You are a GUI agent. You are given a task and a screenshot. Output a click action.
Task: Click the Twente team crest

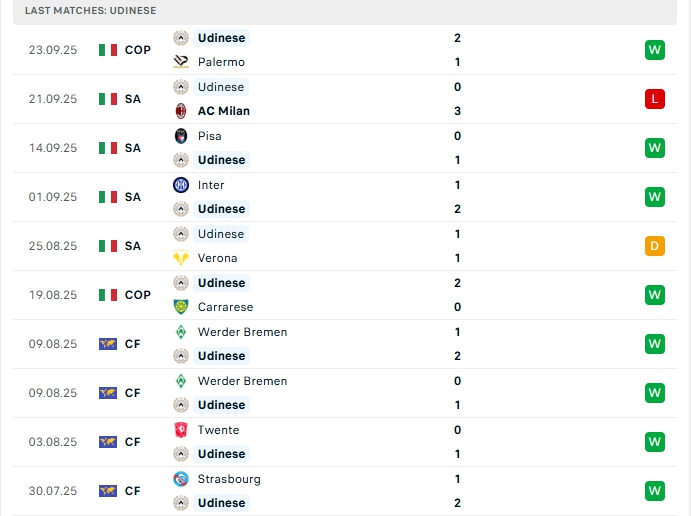click(181, 430)
